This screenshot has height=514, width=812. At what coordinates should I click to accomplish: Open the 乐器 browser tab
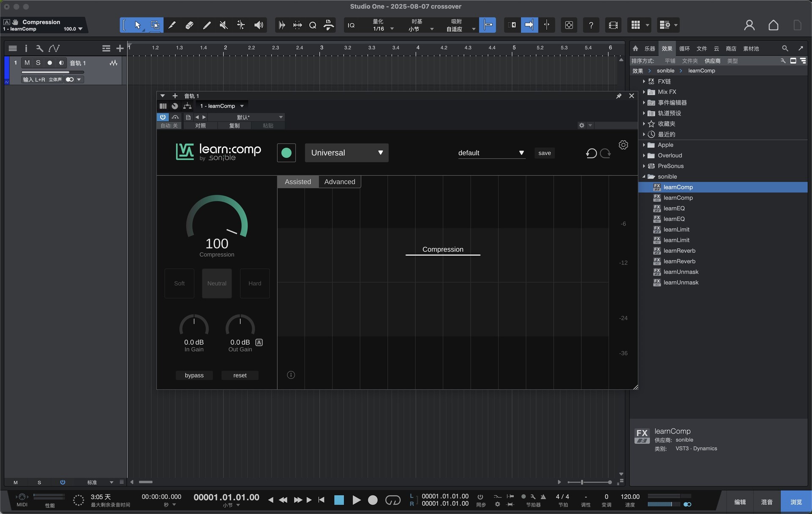[x=650, y=49]
